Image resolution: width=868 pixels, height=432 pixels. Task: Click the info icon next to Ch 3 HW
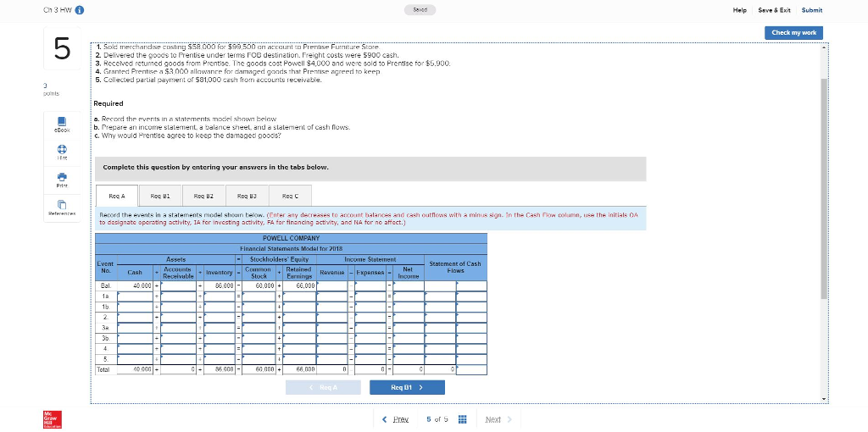pos(79,10)
